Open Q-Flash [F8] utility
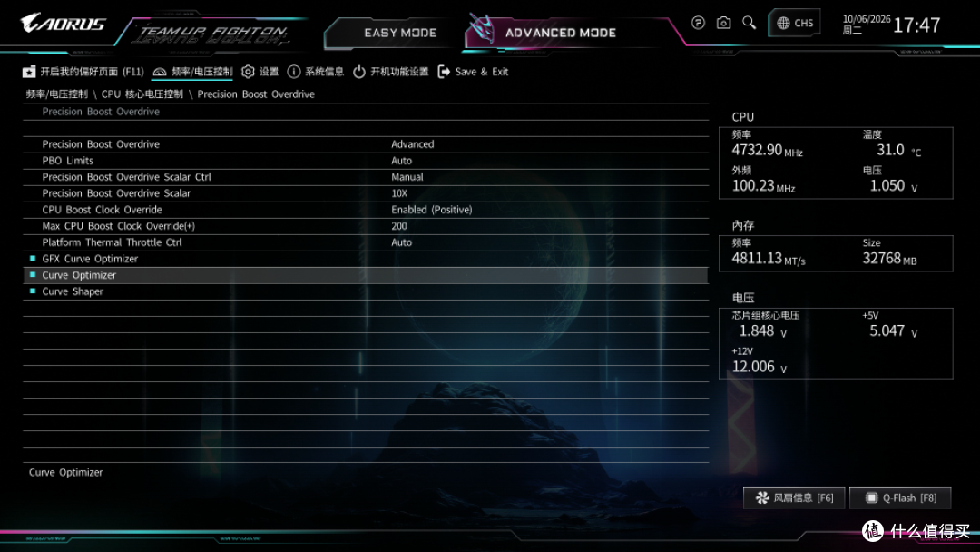980x552 pixels. (x=901, y=498)
